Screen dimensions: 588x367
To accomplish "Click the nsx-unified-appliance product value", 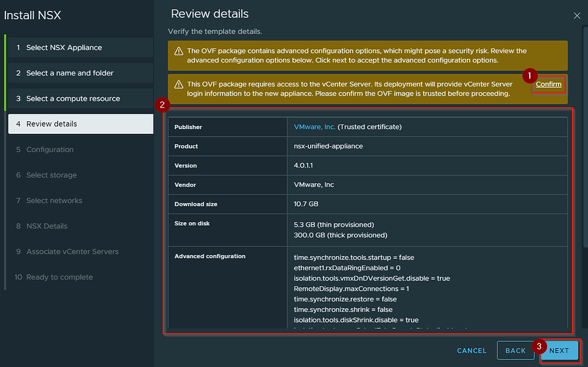I will tap(328, 147).
